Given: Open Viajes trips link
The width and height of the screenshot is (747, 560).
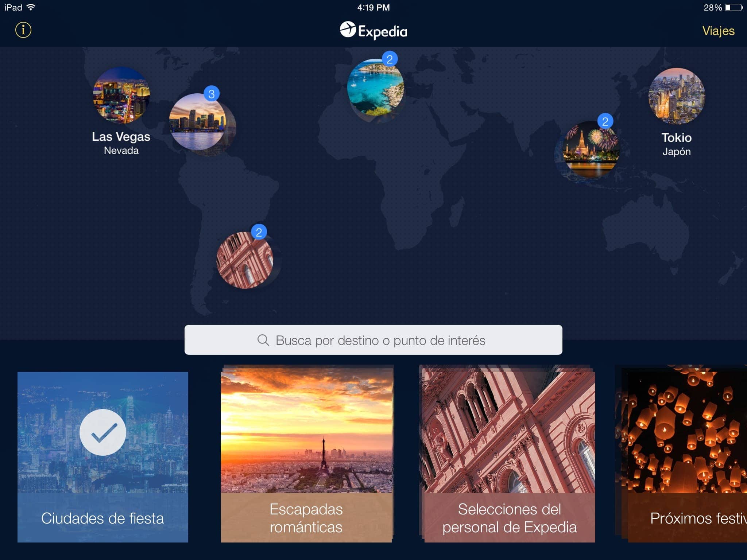Looking at the screenshot, I should (718, 31).
